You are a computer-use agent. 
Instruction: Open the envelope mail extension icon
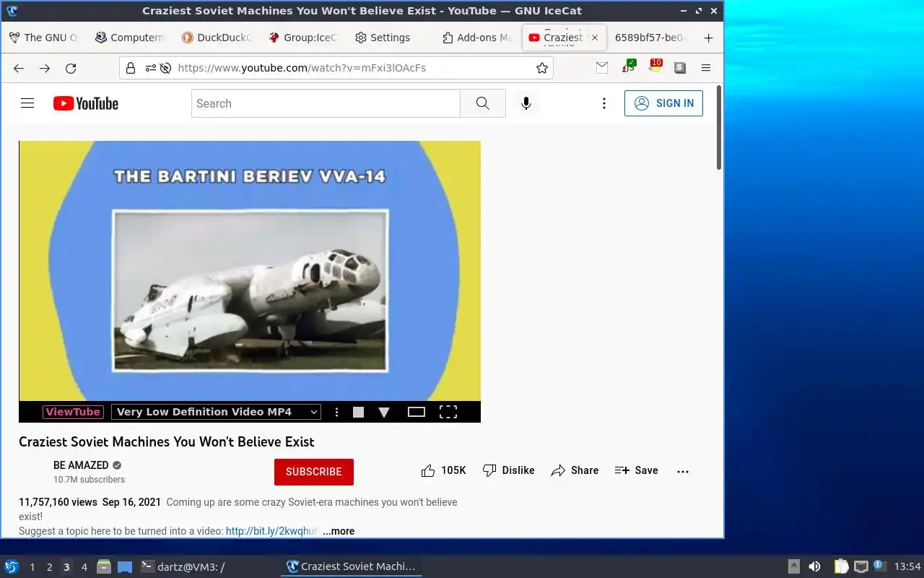(602, 68)
